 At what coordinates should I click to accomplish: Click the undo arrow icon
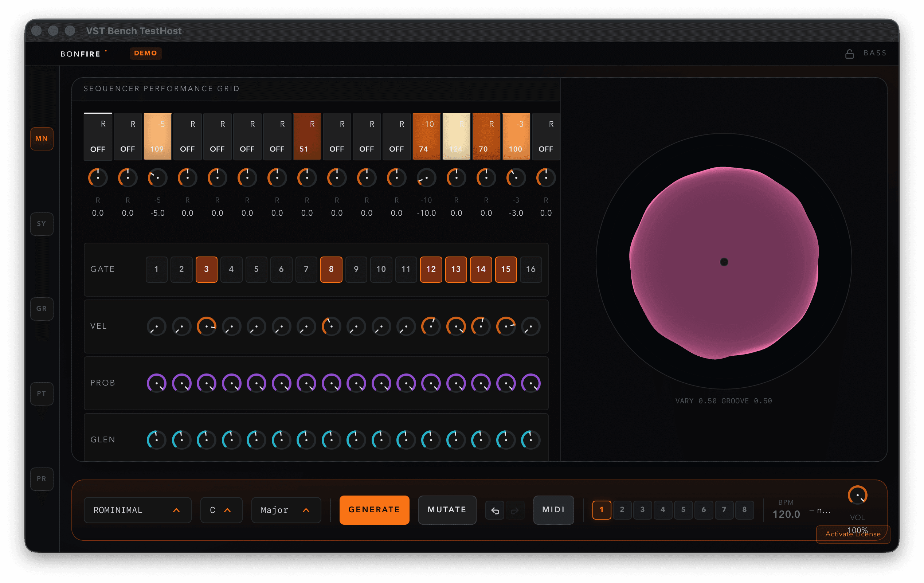(x=495, y=510)
